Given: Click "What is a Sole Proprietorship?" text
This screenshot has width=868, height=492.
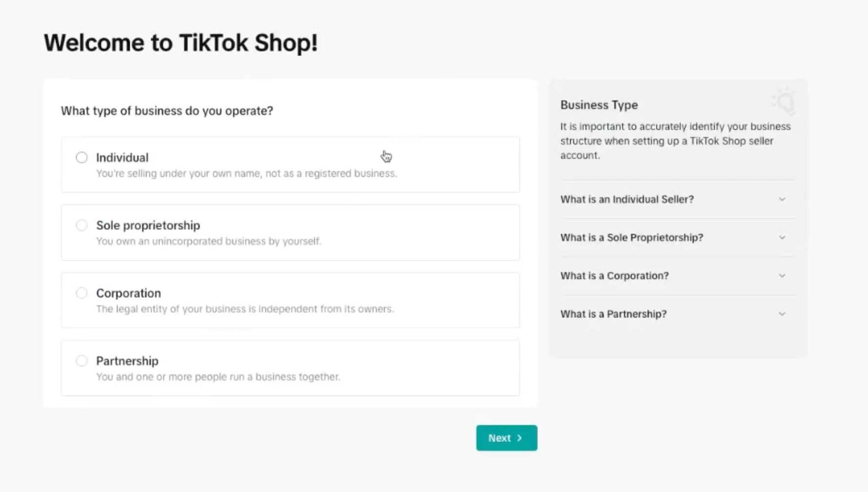Looking at the screenshot, I should 631,238.
